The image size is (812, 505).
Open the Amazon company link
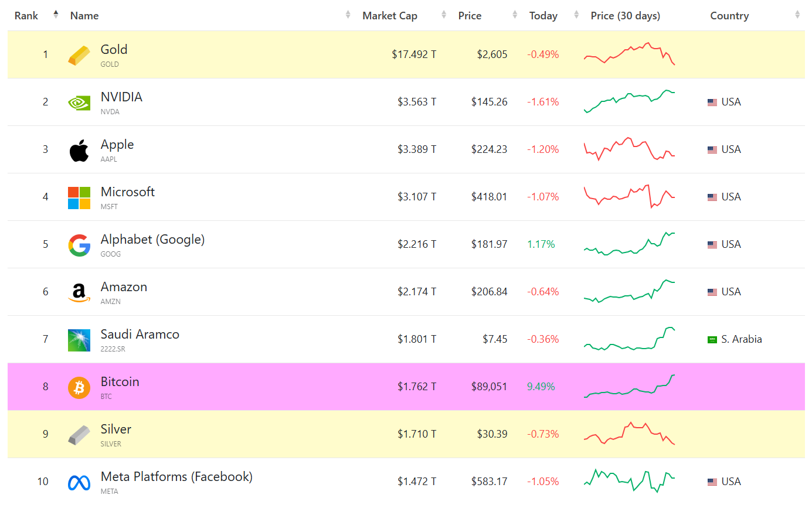[x=124, y=287]
